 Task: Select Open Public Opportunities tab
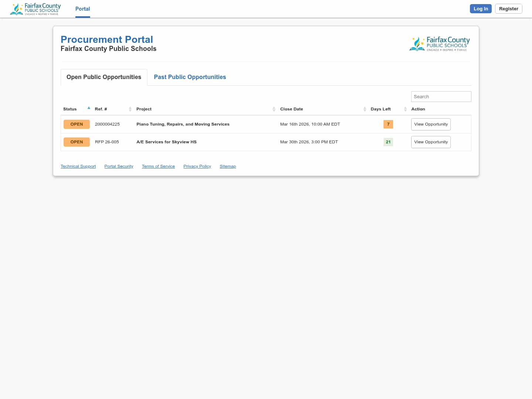coord(104,77)
